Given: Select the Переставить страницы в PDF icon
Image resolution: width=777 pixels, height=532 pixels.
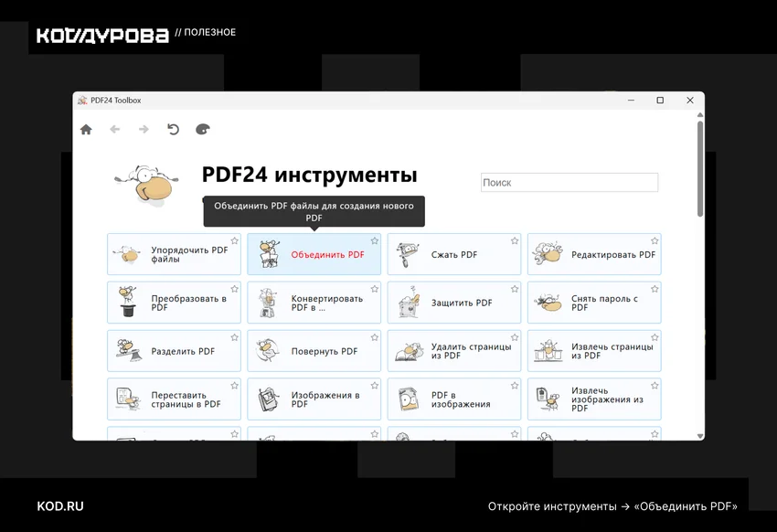Looking at the screenshot, I should [x=128, y=399].
